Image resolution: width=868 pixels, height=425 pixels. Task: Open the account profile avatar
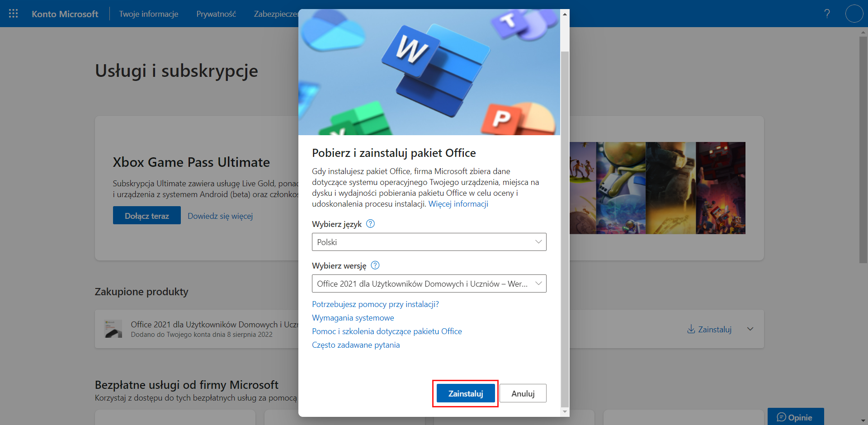click(854, 14)
